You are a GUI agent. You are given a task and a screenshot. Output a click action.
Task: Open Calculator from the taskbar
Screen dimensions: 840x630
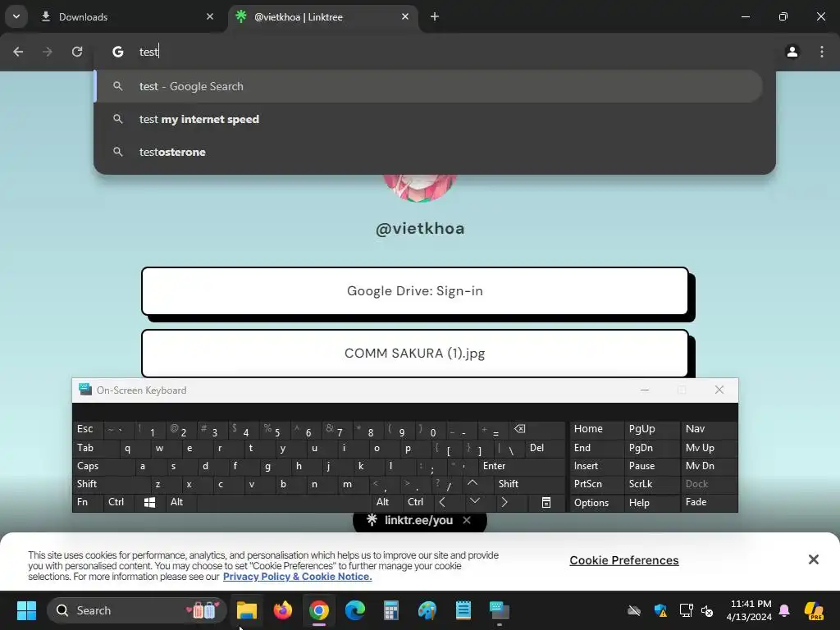(391, 610)
